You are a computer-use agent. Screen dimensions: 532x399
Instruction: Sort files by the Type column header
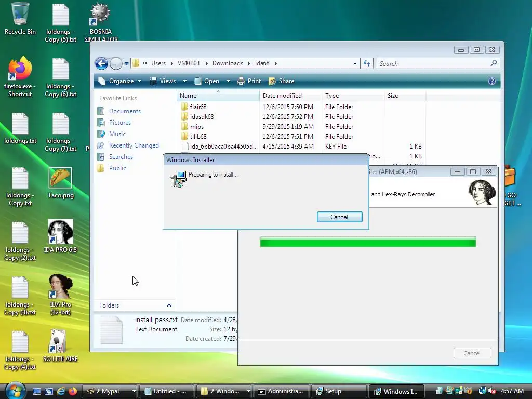353,96
